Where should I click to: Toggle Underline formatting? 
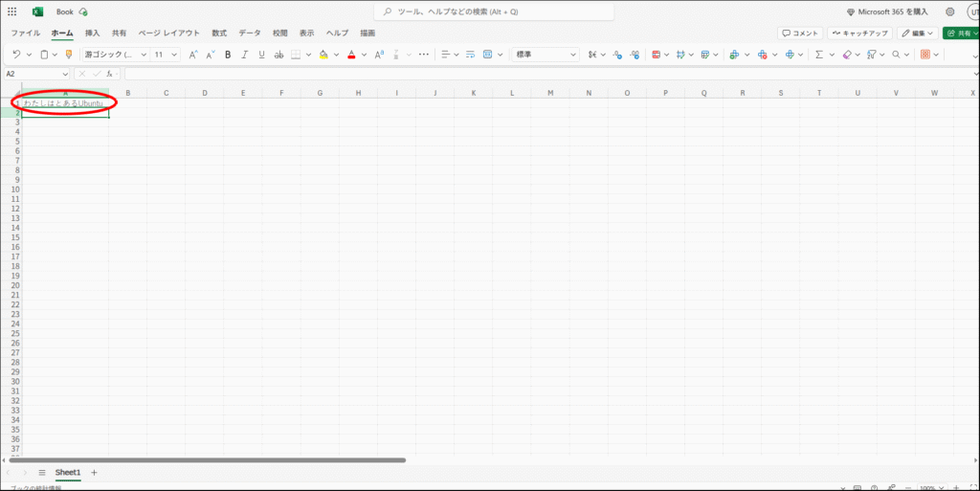pyautogui.click(x=261, y=55)
